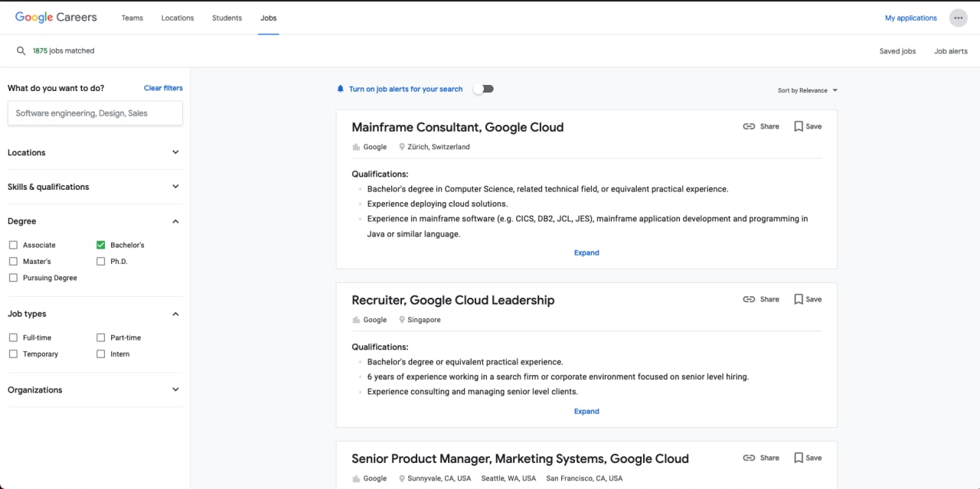Click the Share link icon on Senior Product Manager

pyautogui.click(x=749, y=458)
